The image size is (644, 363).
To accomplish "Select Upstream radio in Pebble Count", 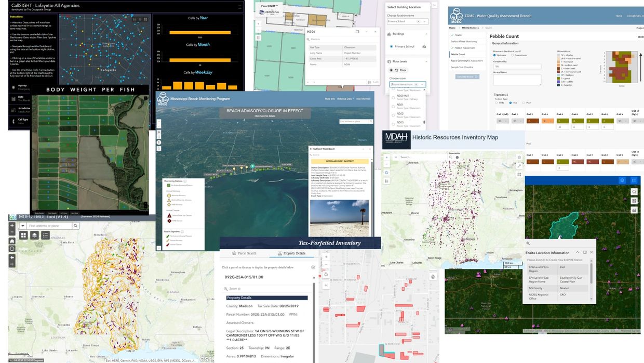I will pyautogui.click(x=494, y=55).
